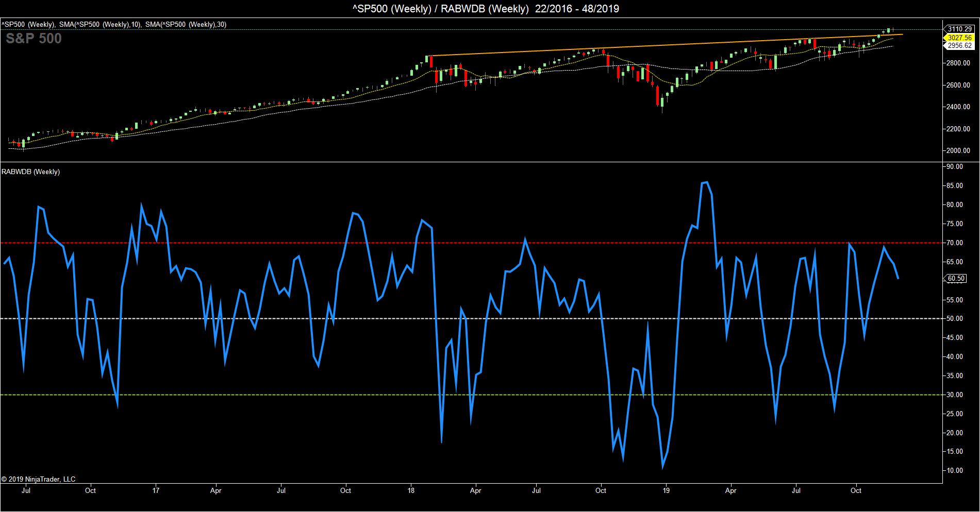This screenshot has width=980, height=512.
Task: Click the RABWDB (Weekly) panel label
Action: coord(30,172)
